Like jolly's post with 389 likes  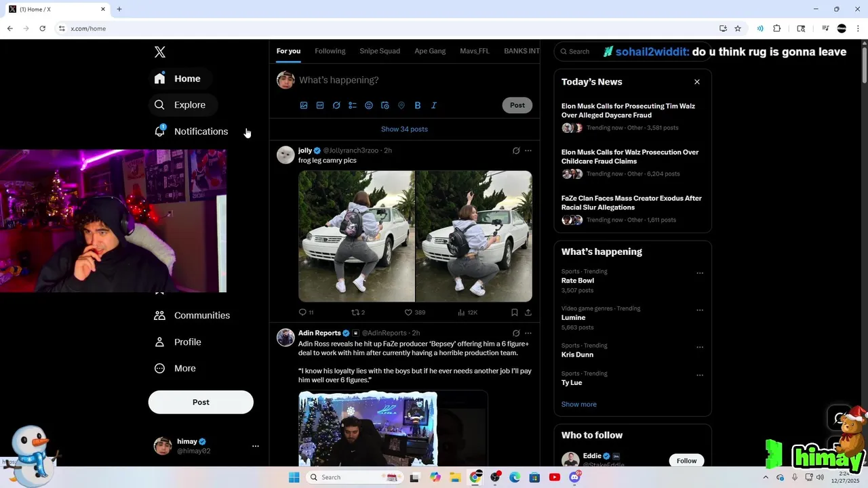tap(414, 312)
